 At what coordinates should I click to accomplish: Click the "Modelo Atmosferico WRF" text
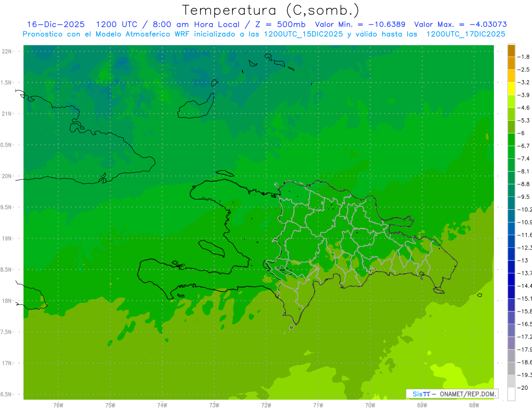click(142, 34)
